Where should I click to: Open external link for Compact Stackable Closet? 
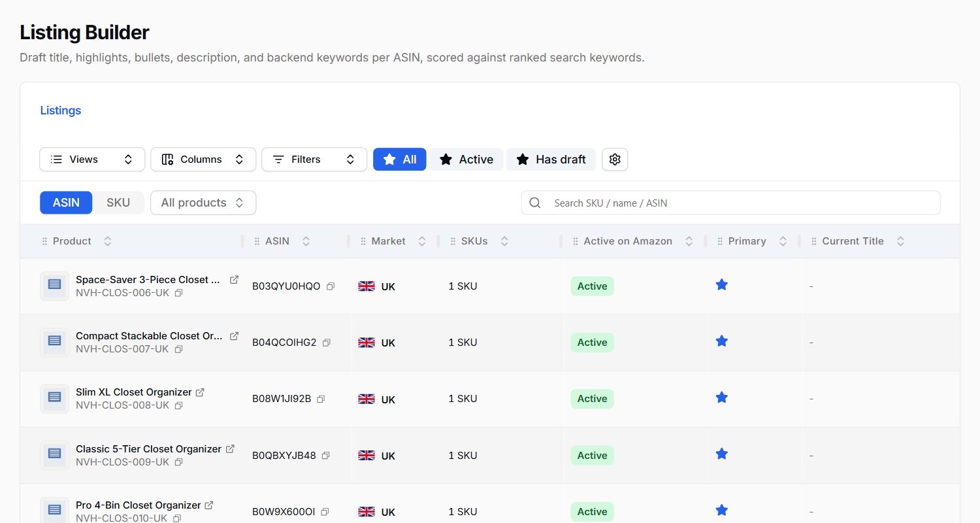[234, 336]
